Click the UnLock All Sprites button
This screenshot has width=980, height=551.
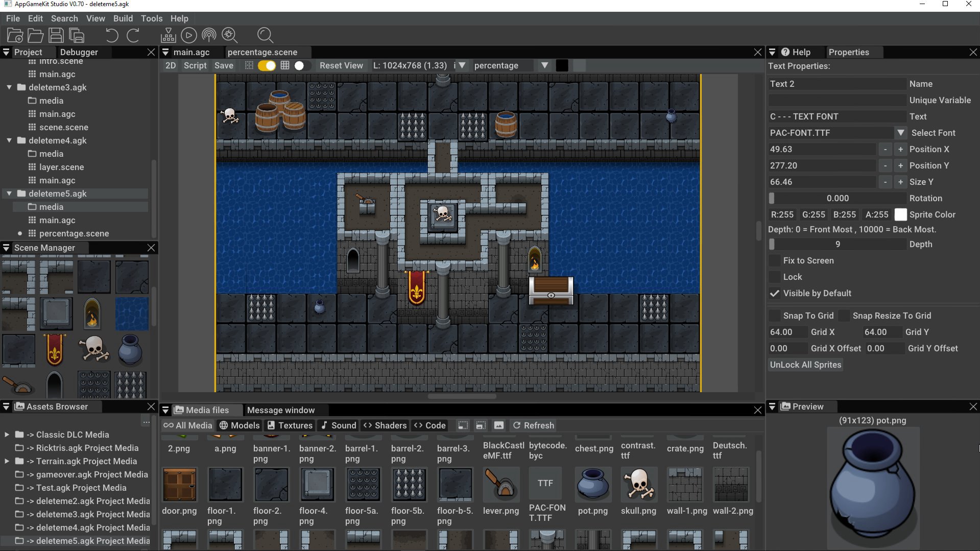tap(805, 365)
